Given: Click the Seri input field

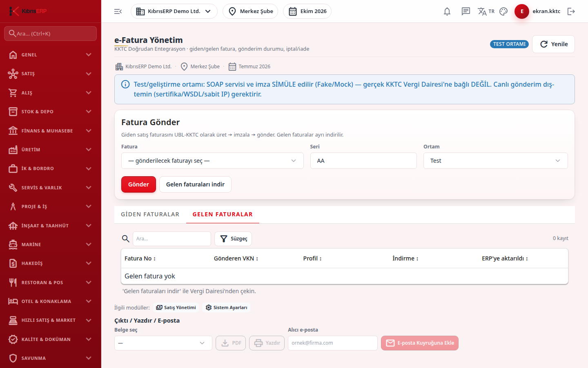Looking at the screenshot, I should click(x=363, y=161).
